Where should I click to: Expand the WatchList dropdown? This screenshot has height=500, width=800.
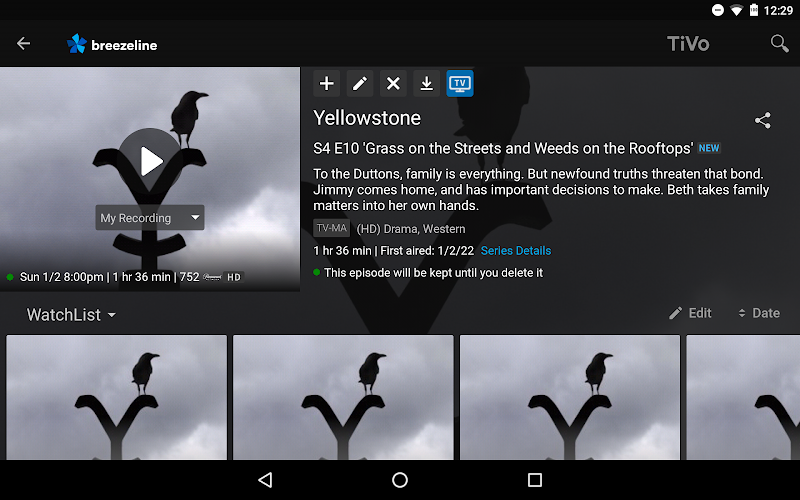(71, 315)
